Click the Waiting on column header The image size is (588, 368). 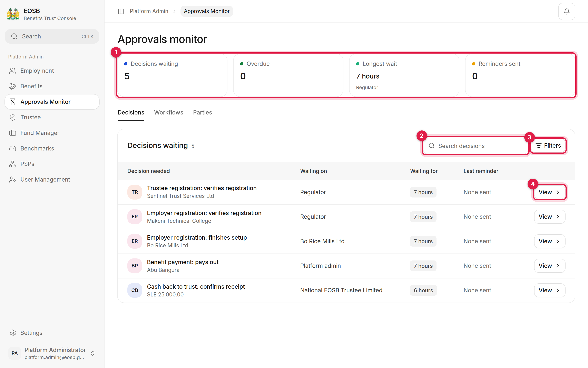click(313, 171)
